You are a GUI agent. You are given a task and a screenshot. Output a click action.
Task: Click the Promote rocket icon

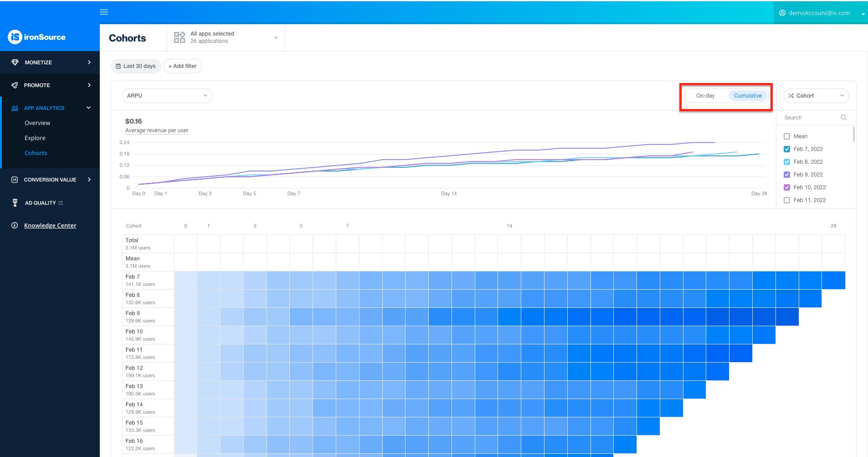[15, 85]
